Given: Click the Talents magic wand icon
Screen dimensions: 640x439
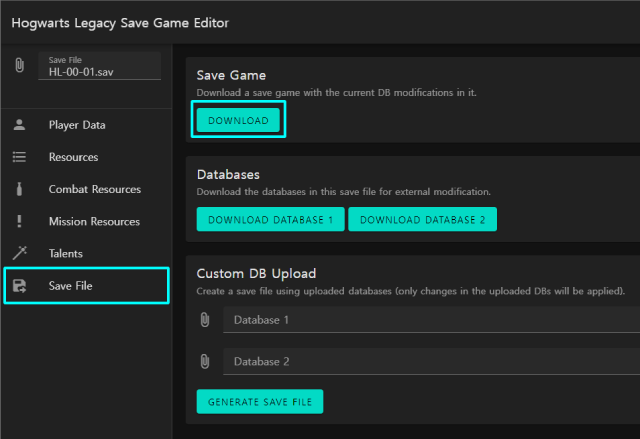Looking at the screenshot, I should pos(19,253).
